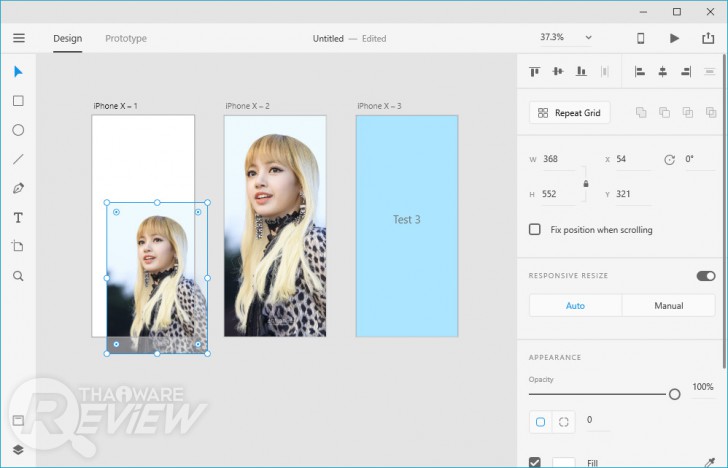Click the boolean Add operation icon
This screenshot has width=728, height=468.
pyautogui.click(x=641, y=112)
